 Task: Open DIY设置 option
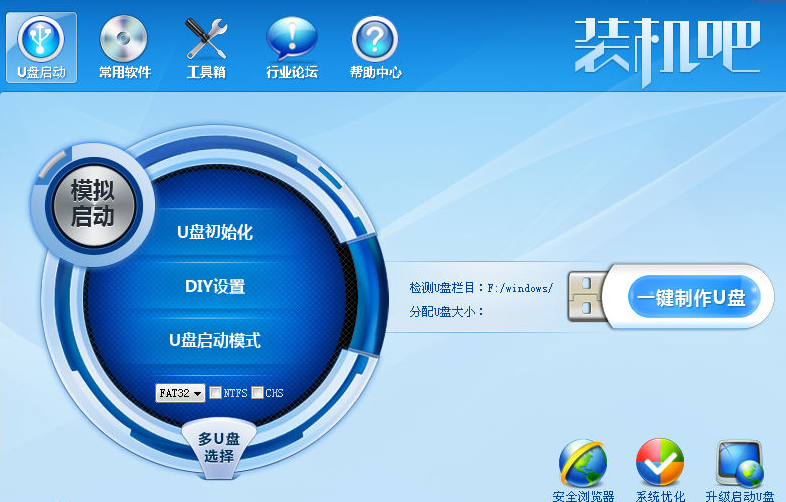[x=215, y=286]
